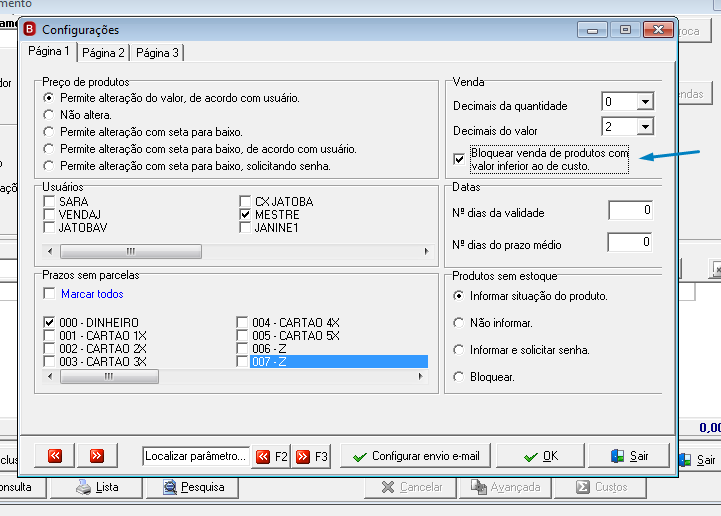This screenshot has height=516, width=721.
Task: Click the Usuários scrollbar right arrow
Action: (426, 252)
